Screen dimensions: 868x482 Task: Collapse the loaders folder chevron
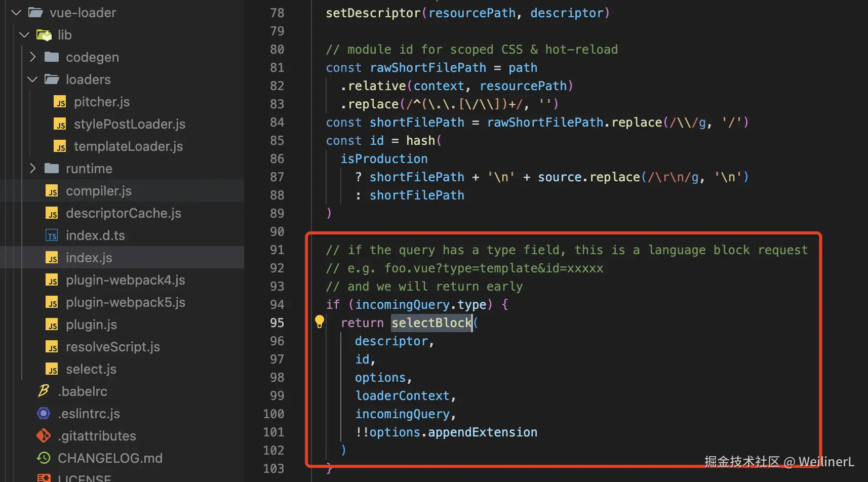pos(32,79)
